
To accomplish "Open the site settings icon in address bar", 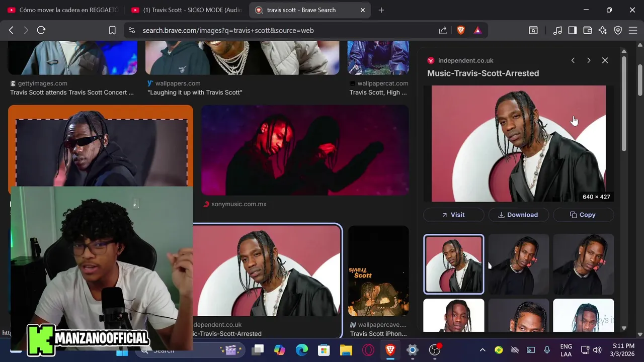I will click(132, 30).
